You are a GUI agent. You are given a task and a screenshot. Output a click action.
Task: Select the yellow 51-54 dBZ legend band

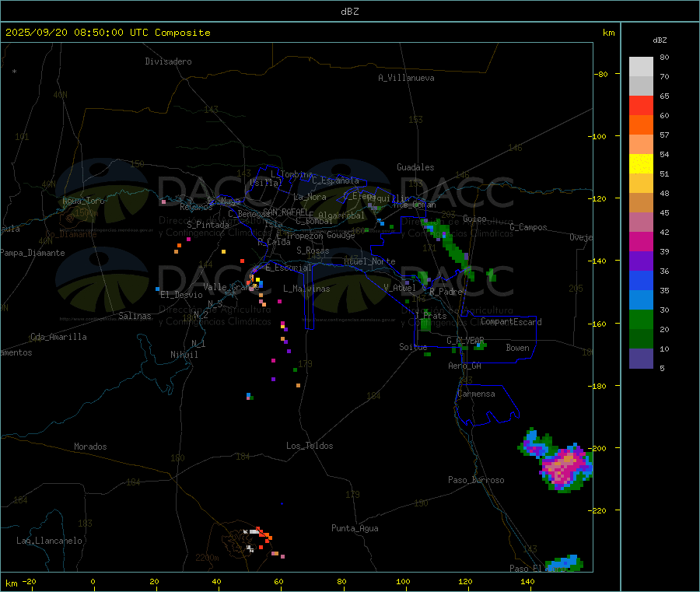[641, 164]
